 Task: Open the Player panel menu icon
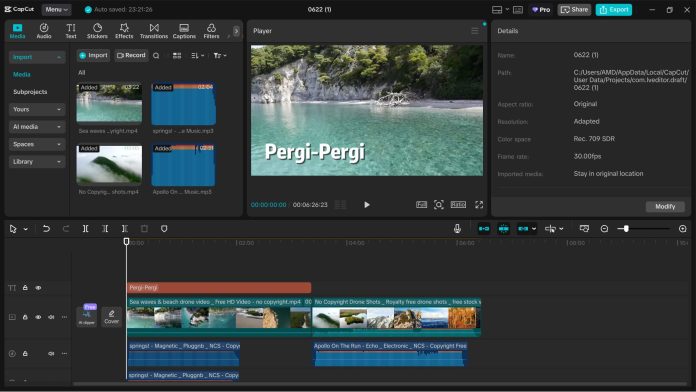click(475, 31)
